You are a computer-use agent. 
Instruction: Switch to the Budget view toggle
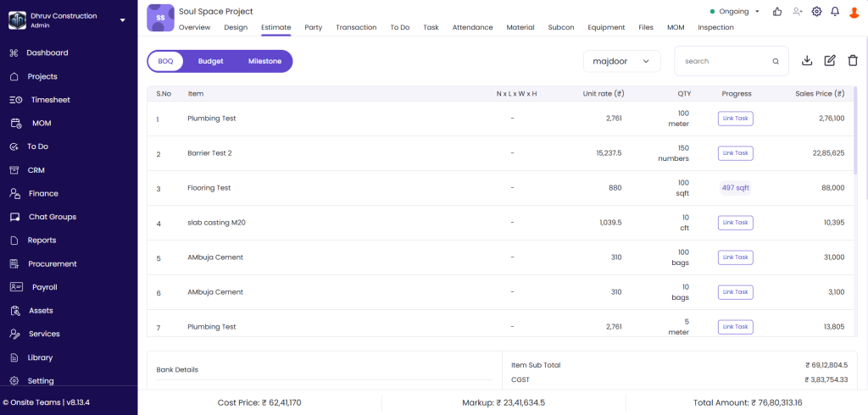(211, 61)
